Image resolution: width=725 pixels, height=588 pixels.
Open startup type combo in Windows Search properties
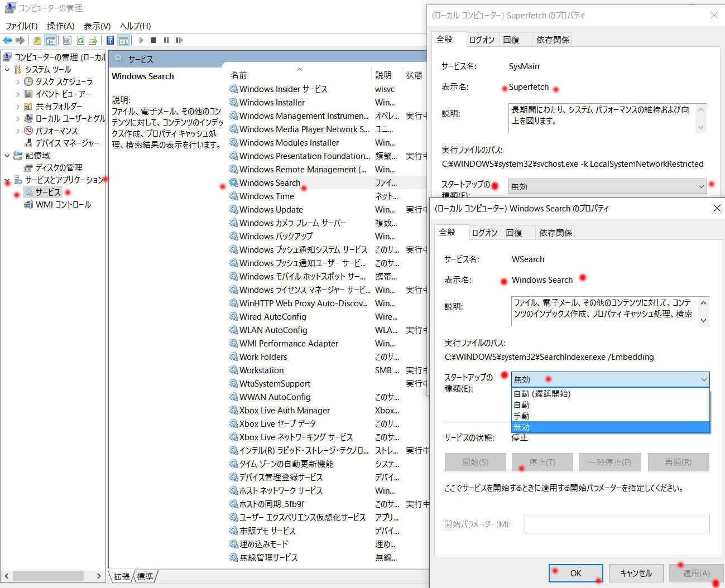(x=610, y=379)
